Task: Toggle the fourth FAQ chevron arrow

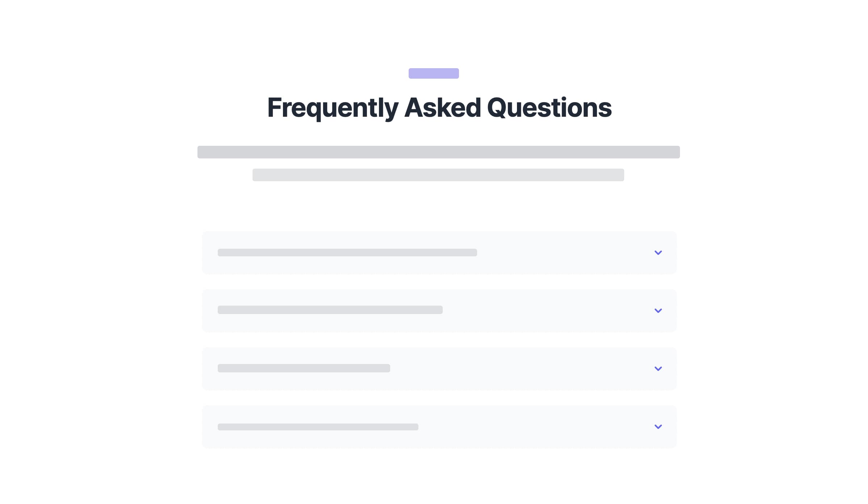Action: [x=658, y=427]
